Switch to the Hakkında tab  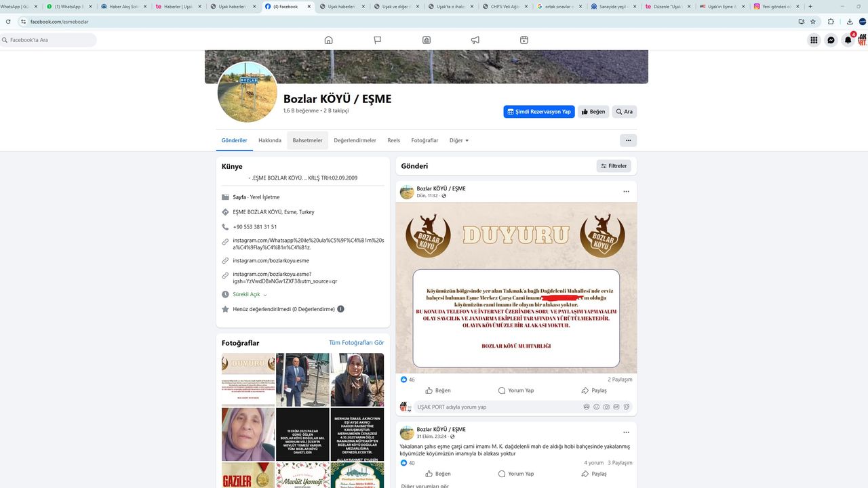coord(270,140)
